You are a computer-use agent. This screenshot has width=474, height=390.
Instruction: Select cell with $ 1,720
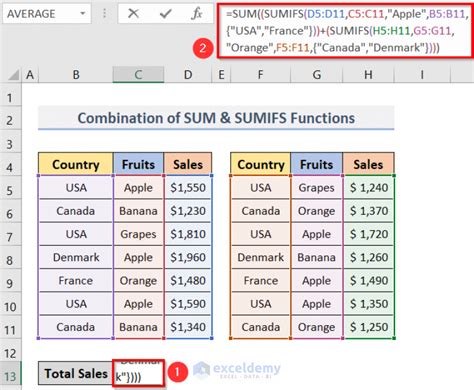(368, 234)
